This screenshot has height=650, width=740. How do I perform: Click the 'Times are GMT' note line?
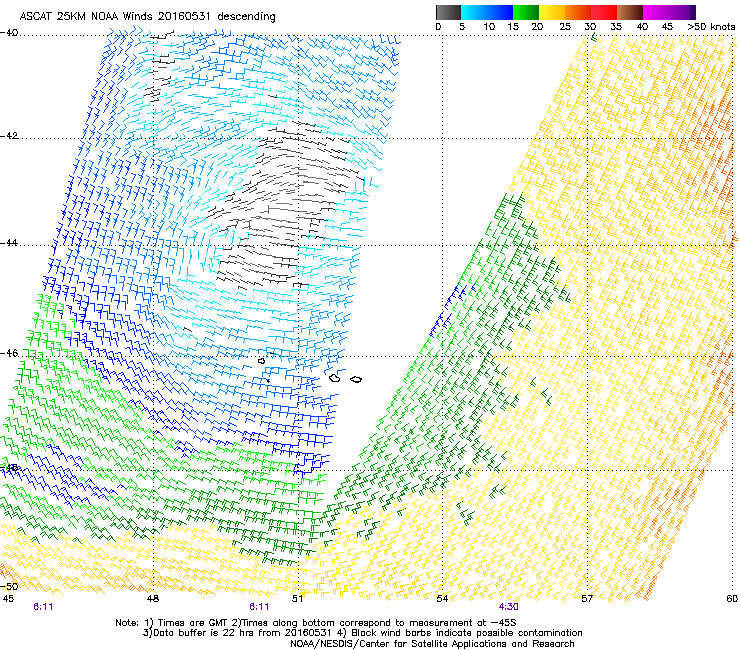316,623
